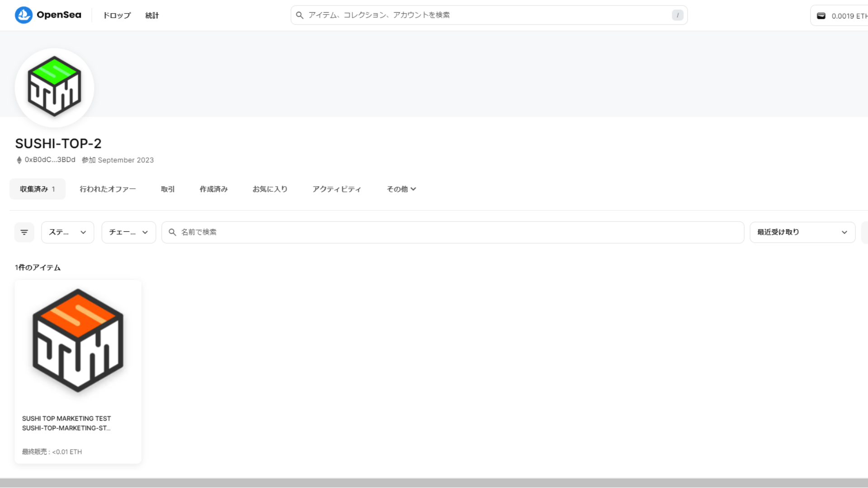Open the 最近受け取り sort dropdown

click(802, 232)
